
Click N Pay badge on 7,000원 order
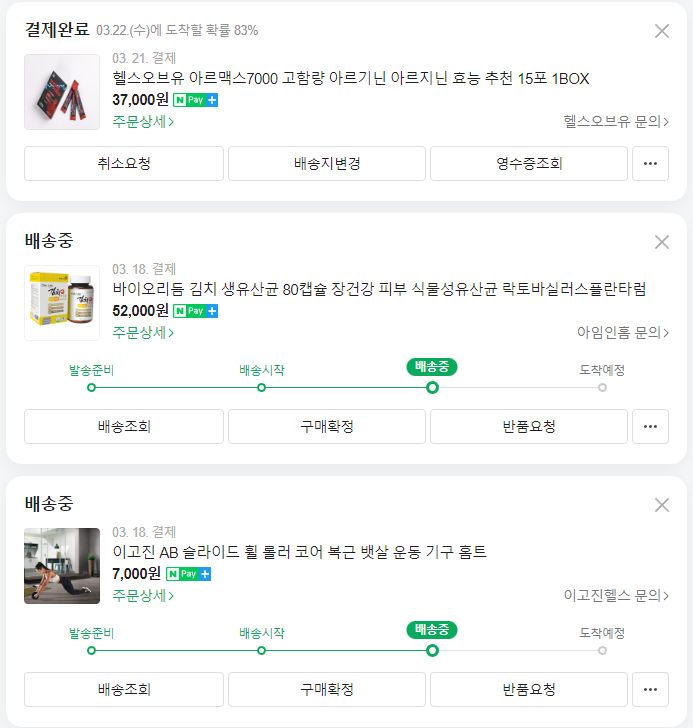coord(188,574)
